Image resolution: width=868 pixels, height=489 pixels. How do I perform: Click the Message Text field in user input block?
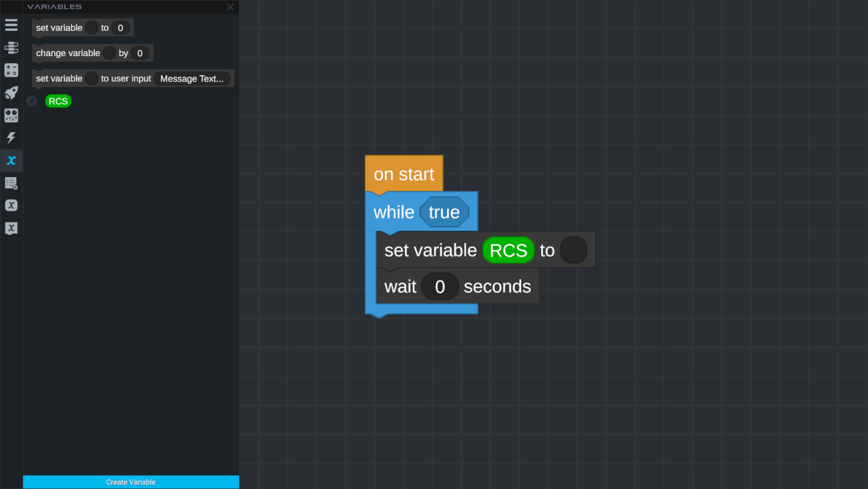(192, 78)
